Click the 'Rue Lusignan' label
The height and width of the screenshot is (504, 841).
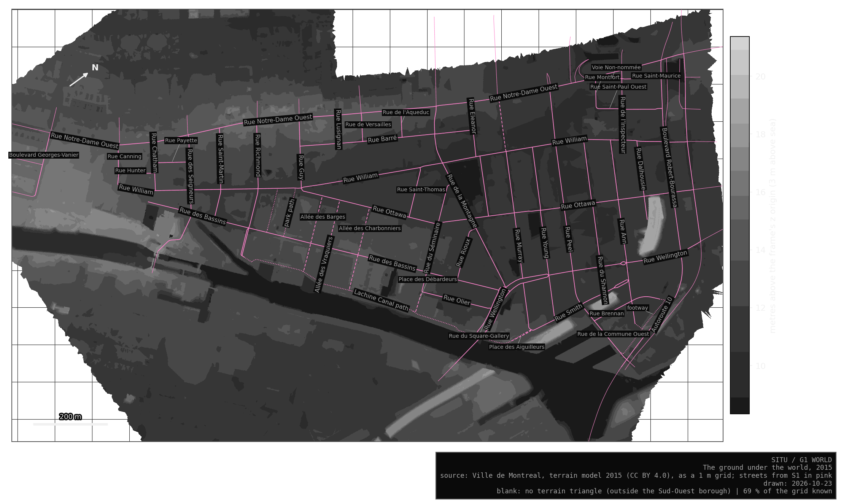[x=338, y=129]
